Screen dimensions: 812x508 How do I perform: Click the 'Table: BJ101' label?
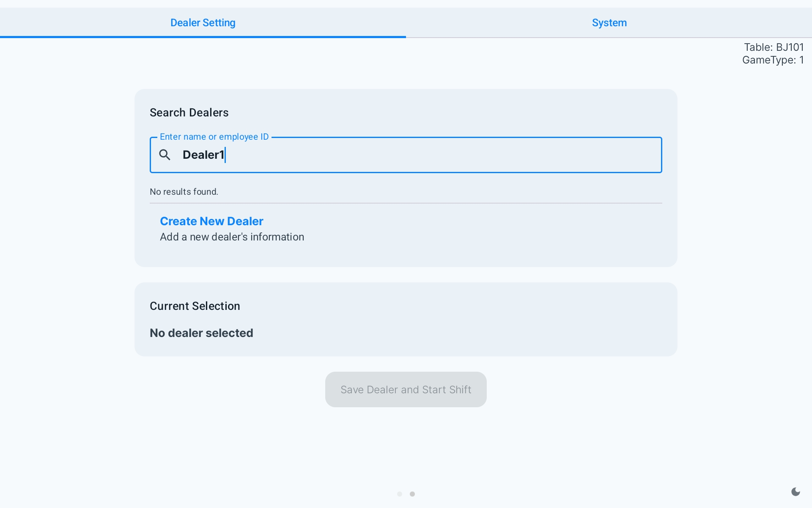coord(774,47)
